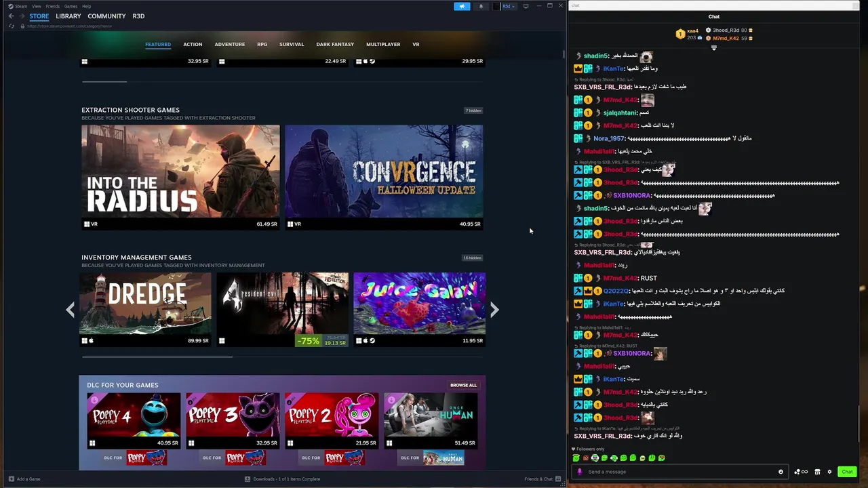Select the red angry emote in quick row
The width and height of the screenshot is (868, 488).
coord(586,458)
